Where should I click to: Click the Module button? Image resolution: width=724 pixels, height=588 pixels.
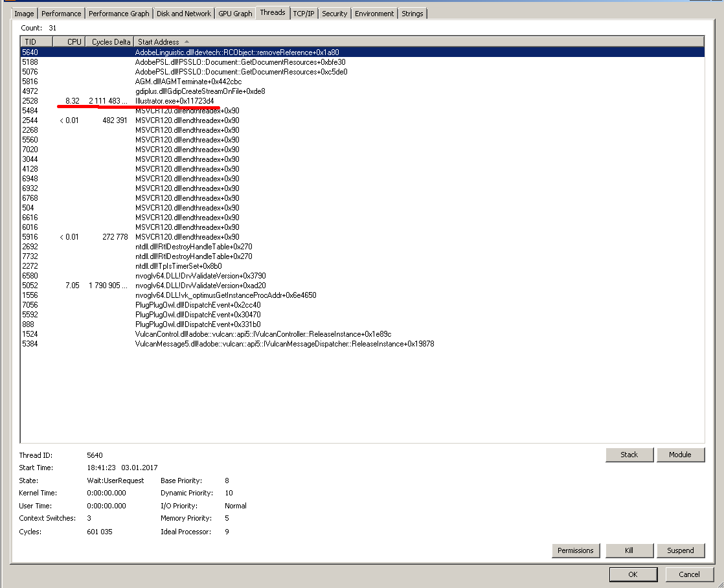pyautogui.click(x=680, y=455)
